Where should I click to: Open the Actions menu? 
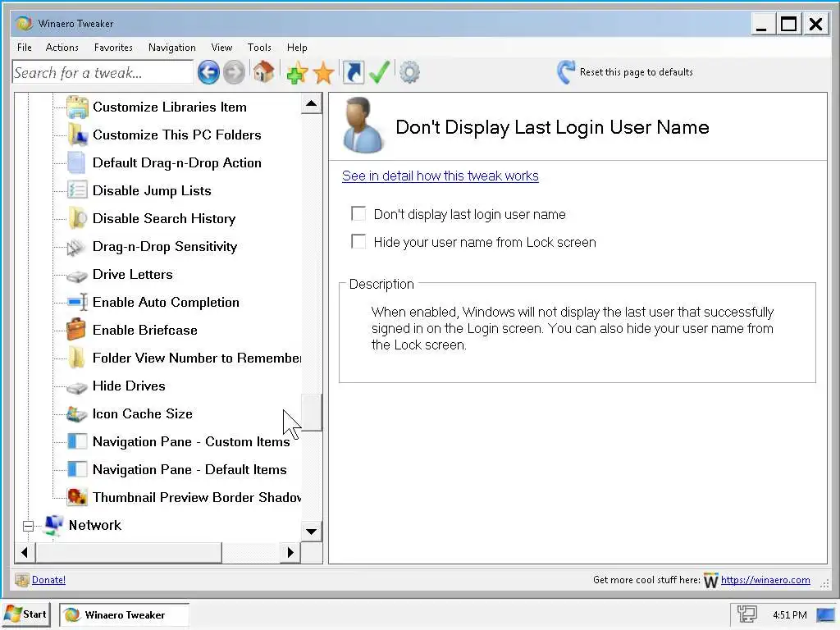coord(62,47)
